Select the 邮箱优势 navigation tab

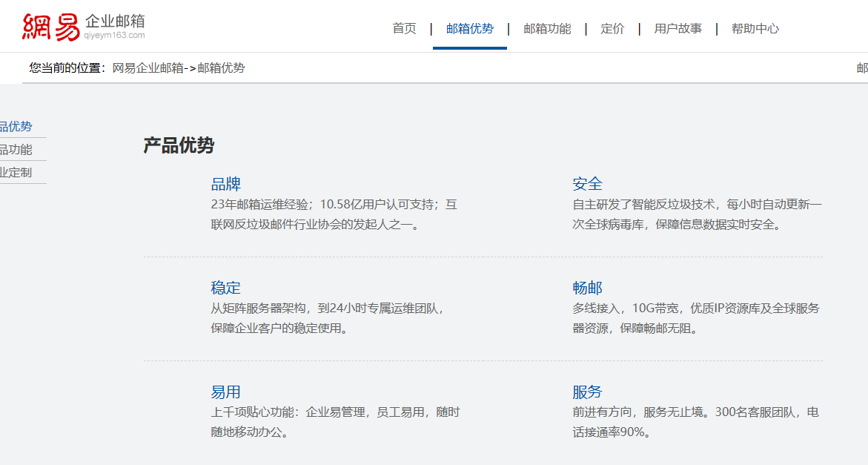(x=469, y=28)
